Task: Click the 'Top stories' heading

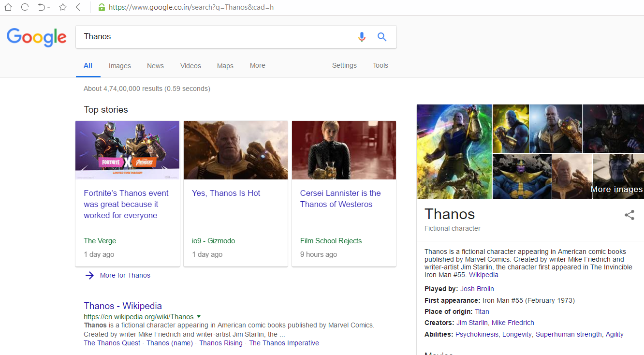Action: point(106,110)
